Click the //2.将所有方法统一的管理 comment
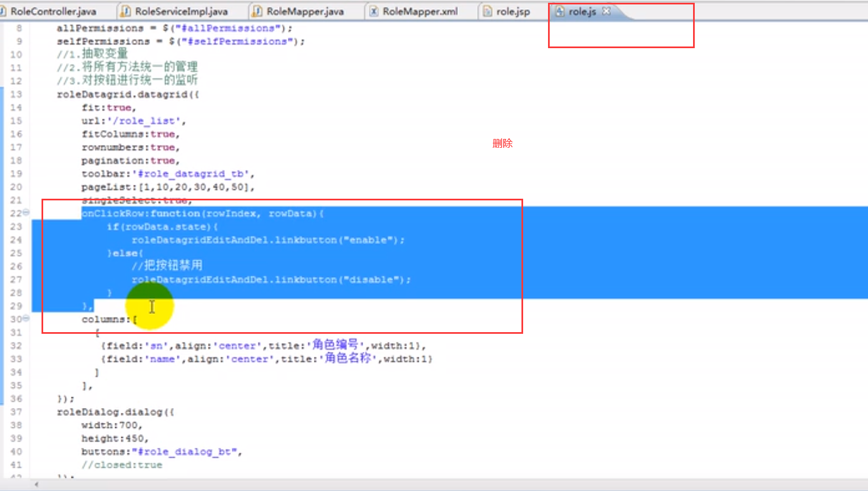This screenshot has height=491, width=868. point(127,67)
